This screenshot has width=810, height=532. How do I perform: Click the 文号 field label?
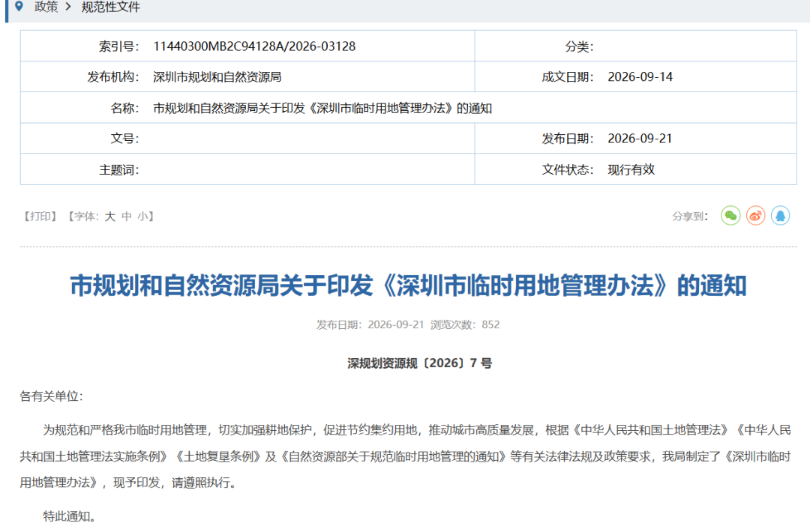click(x=124, y=139)
